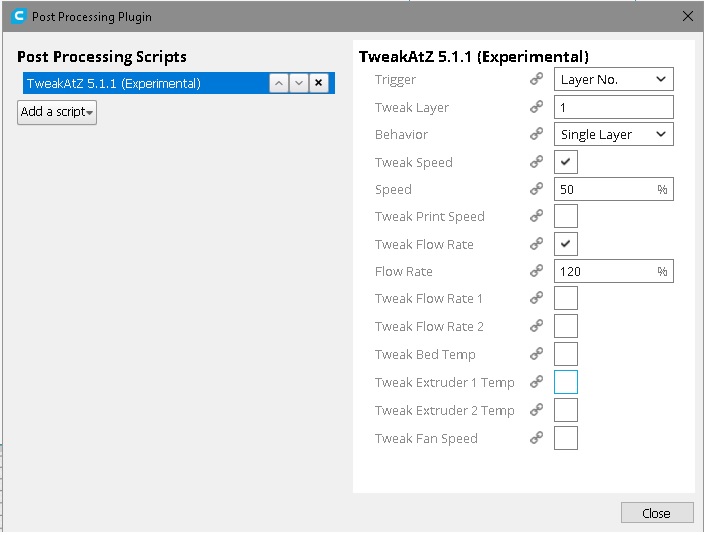Click link icon beside Tweak Fan Speed

[536, 438]
